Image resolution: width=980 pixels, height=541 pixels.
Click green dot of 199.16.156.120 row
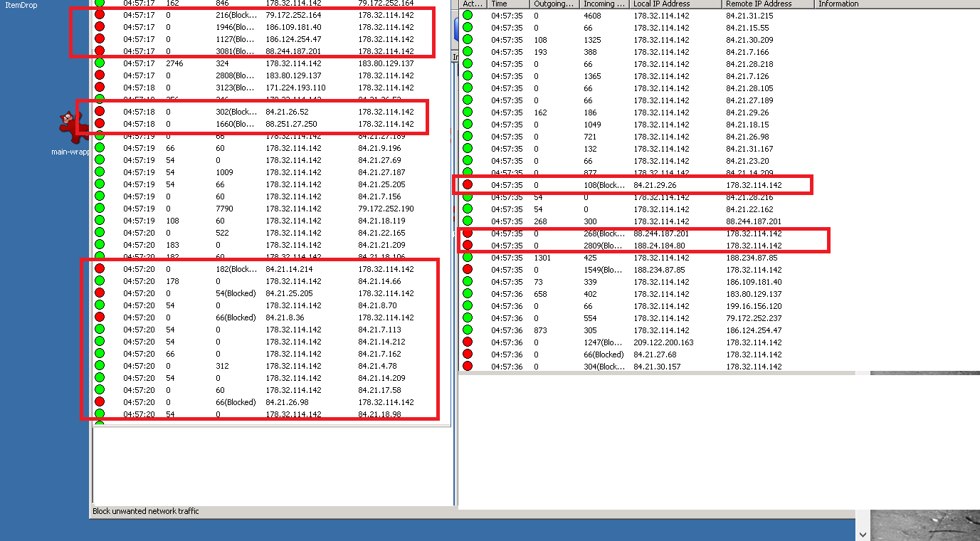468,305
